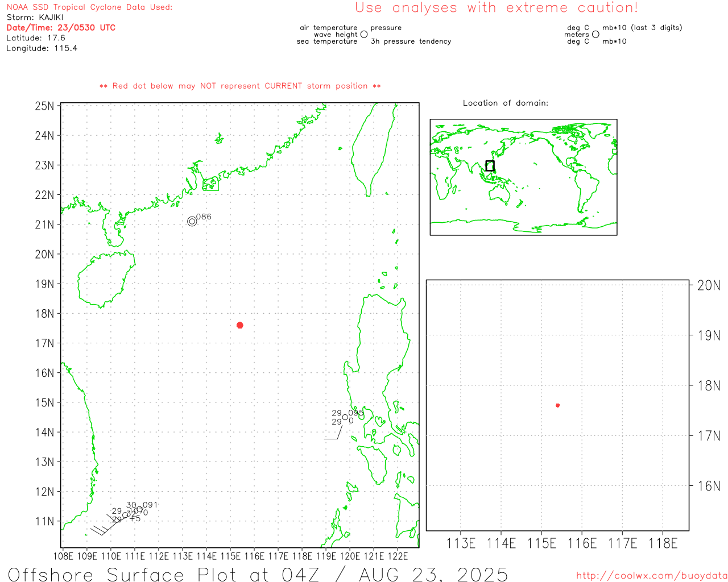
Task: Click the 'wave height' legend label
Action: click(x=336, y=35)
